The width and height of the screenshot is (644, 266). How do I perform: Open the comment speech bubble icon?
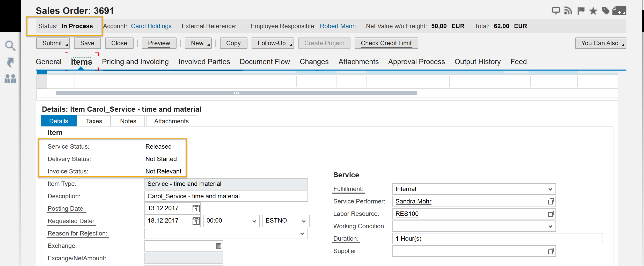click(556, 11)
